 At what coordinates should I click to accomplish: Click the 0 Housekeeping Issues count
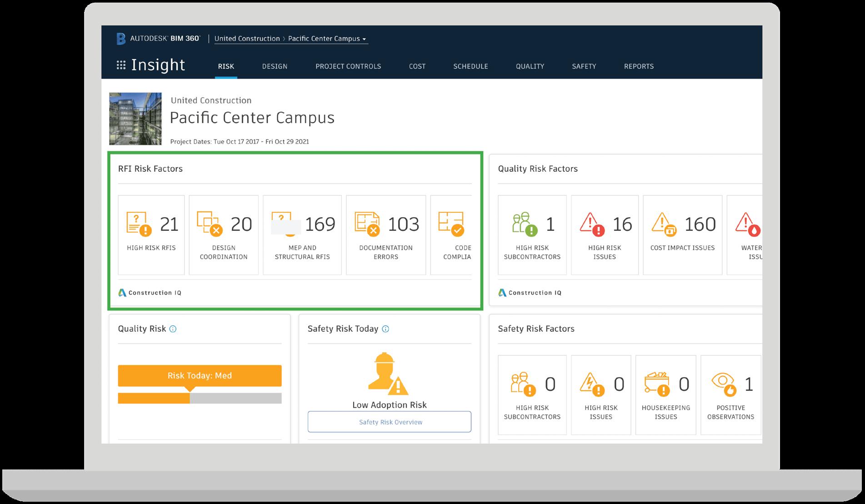684,384
